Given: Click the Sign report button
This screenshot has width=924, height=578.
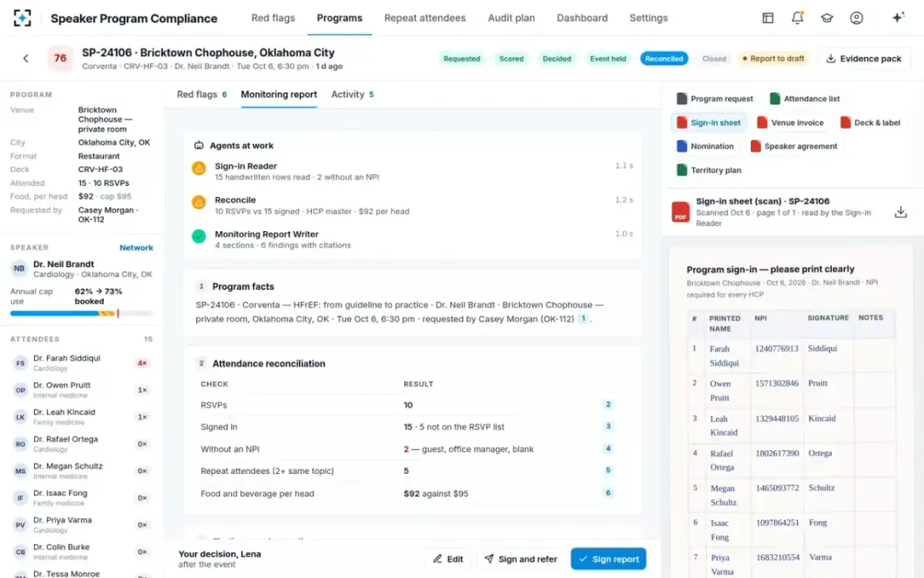Looking at the screenshot, I should (x=608, y=559).
